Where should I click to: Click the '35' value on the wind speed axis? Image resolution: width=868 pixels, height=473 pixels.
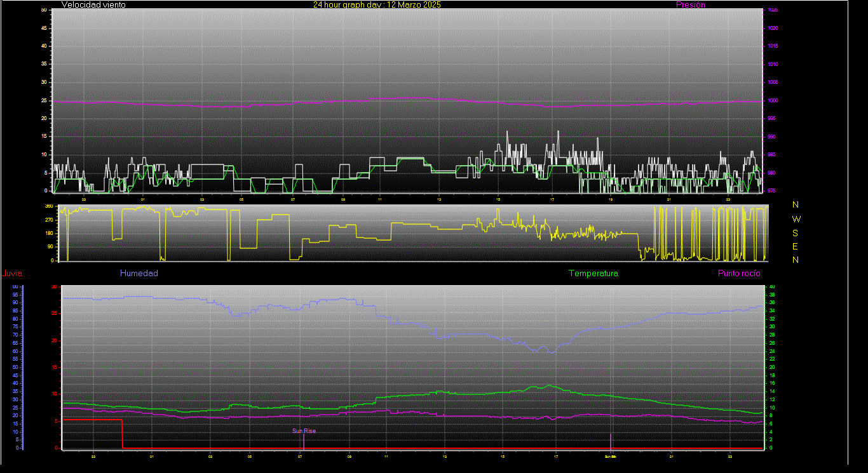tap(44, 64)
